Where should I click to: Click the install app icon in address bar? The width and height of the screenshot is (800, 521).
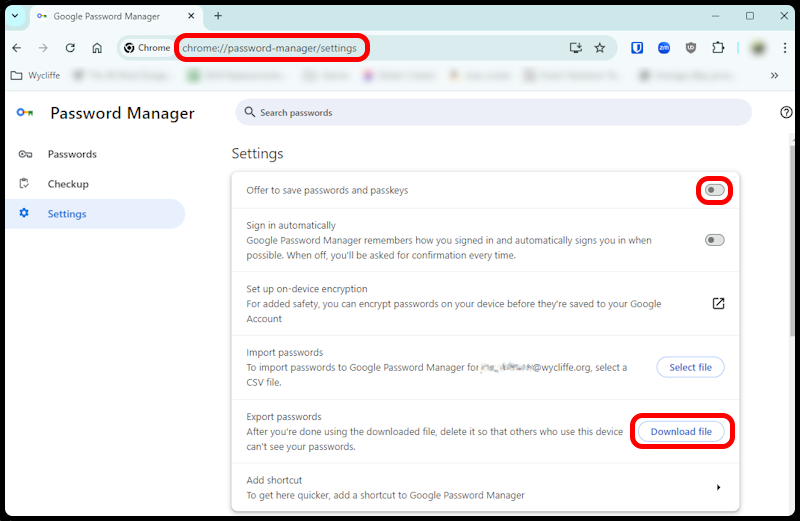pos(576,48)
